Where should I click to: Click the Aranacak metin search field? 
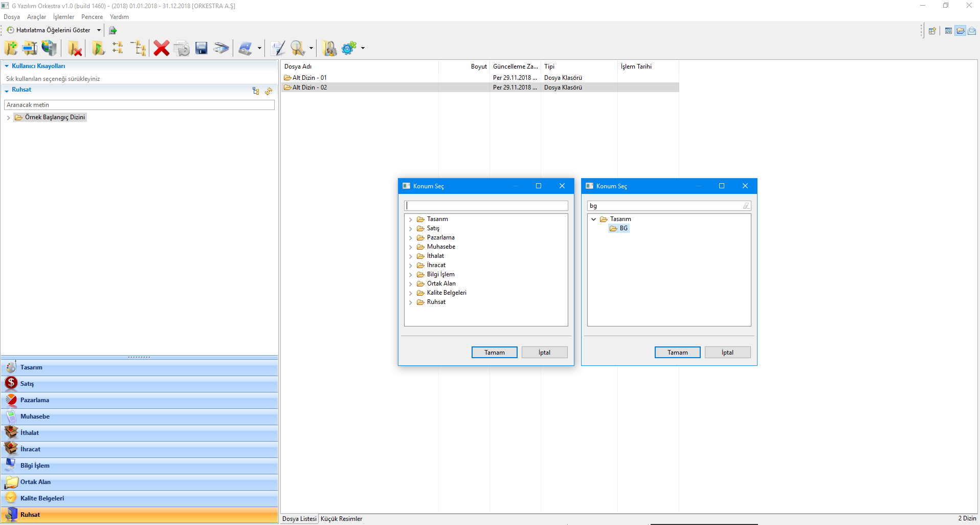coord(139,105)
